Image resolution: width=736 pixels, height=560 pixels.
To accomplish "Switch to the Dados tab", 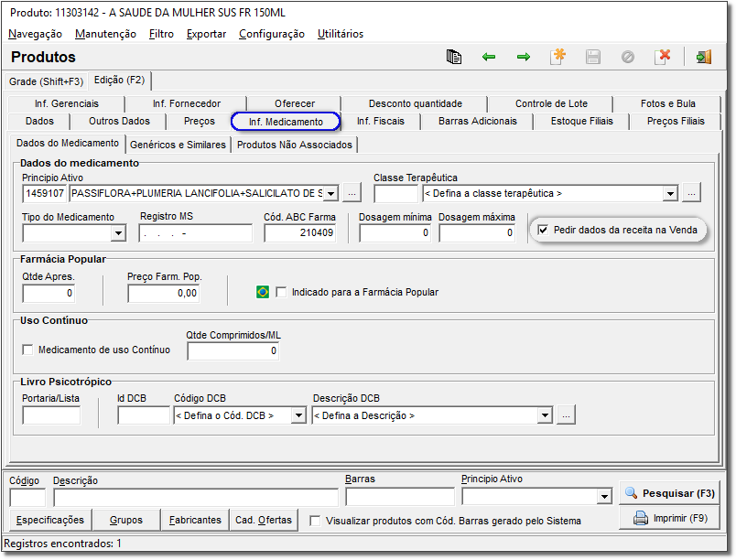I will 39,121.
